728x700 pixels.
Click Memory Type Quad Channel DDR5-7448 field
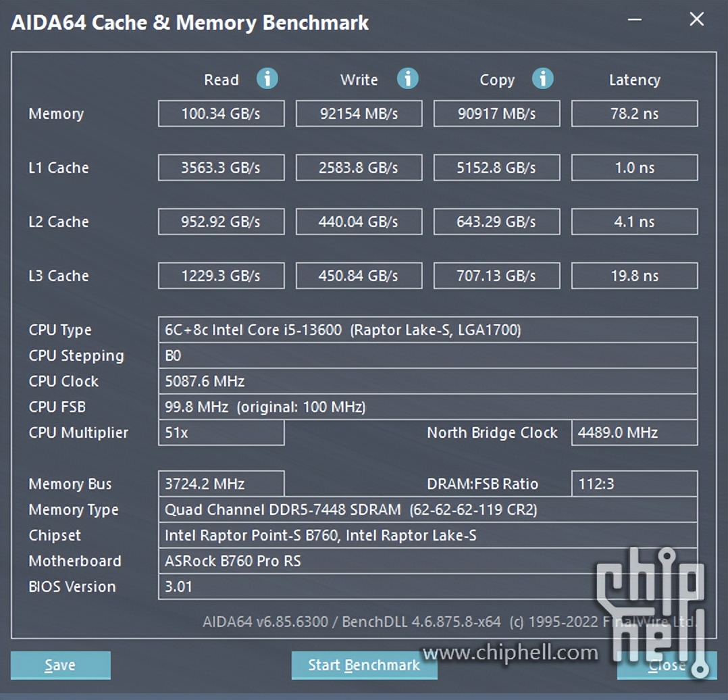[x=427, y=509]
